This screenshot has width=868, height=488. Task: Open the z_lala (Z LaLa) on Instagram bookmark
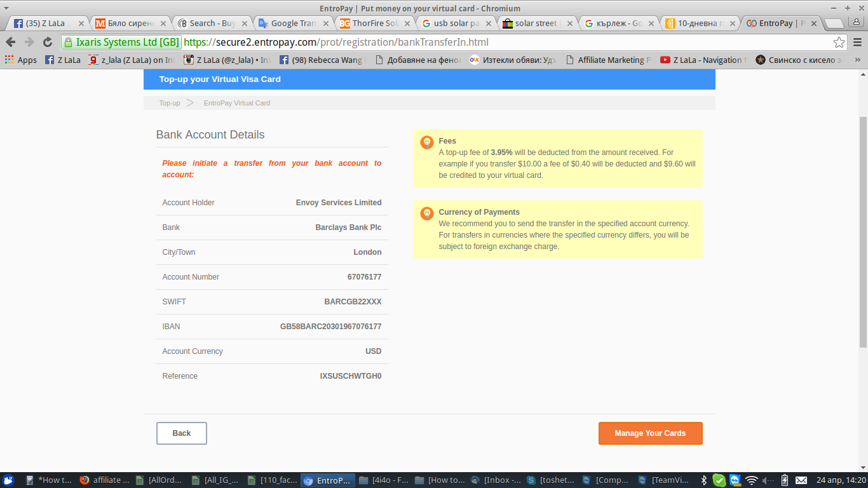tap(132, 60)
